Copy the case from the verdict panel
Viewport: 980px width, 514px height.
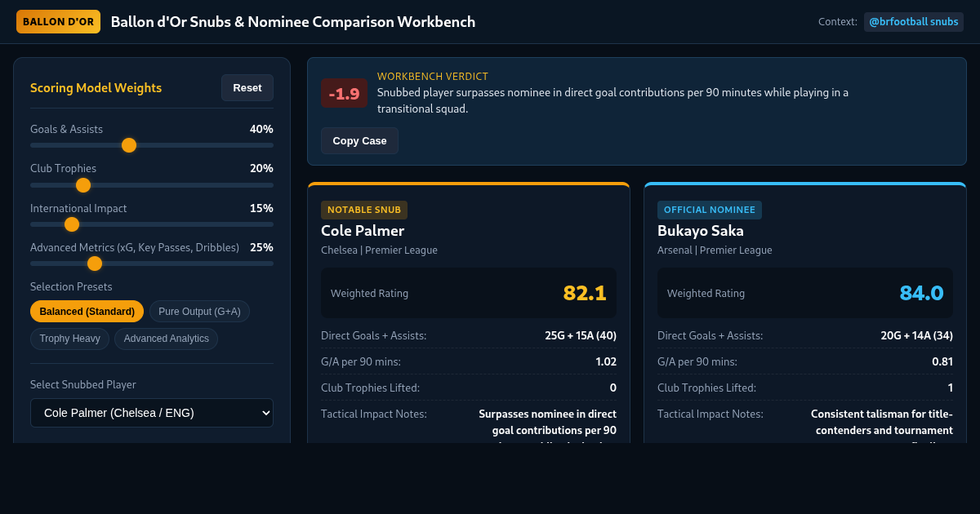[x=359, y=140]
